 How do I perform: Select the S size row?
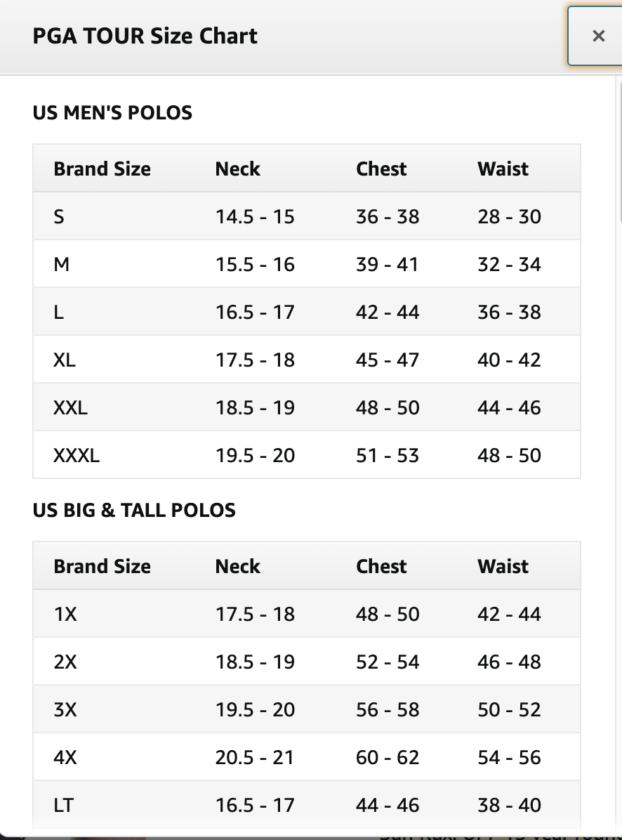click(307, 216)
